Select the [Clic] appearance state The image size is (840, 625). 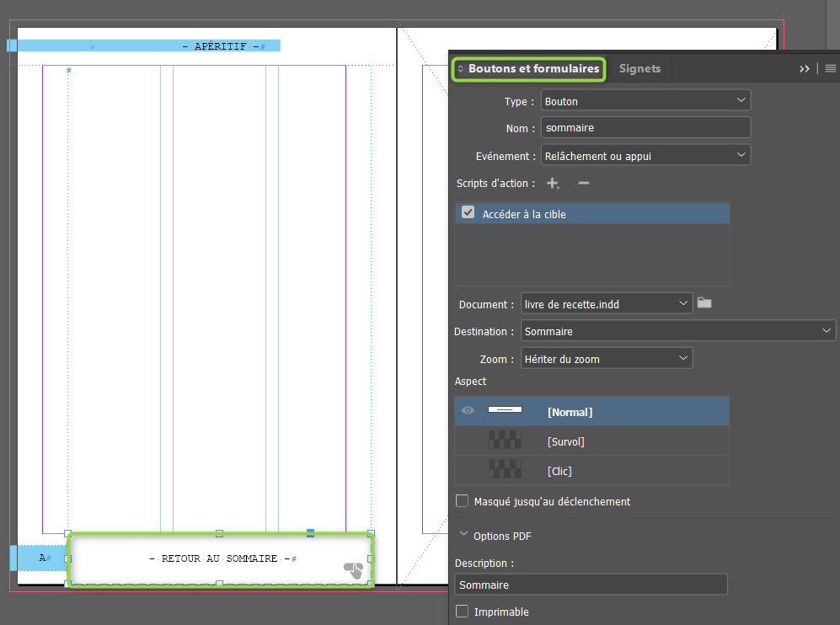592,470
